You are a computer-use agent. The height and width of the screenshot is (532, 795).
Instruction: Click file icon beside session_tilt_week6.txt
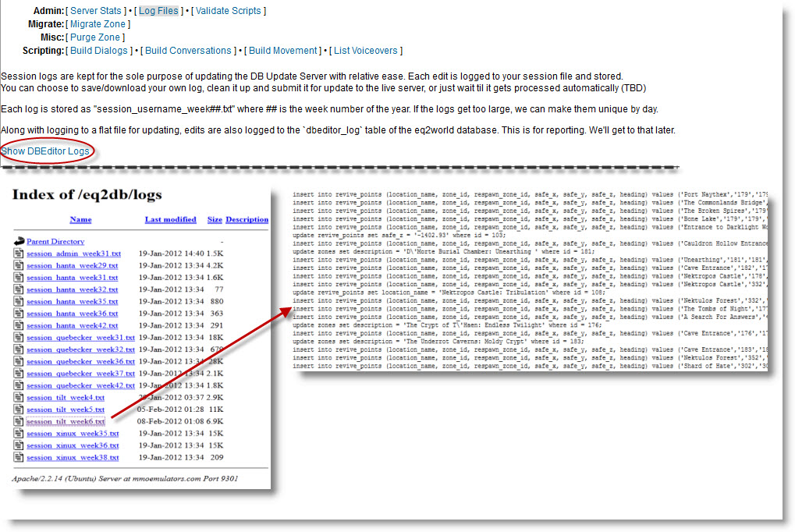point(19,421)
